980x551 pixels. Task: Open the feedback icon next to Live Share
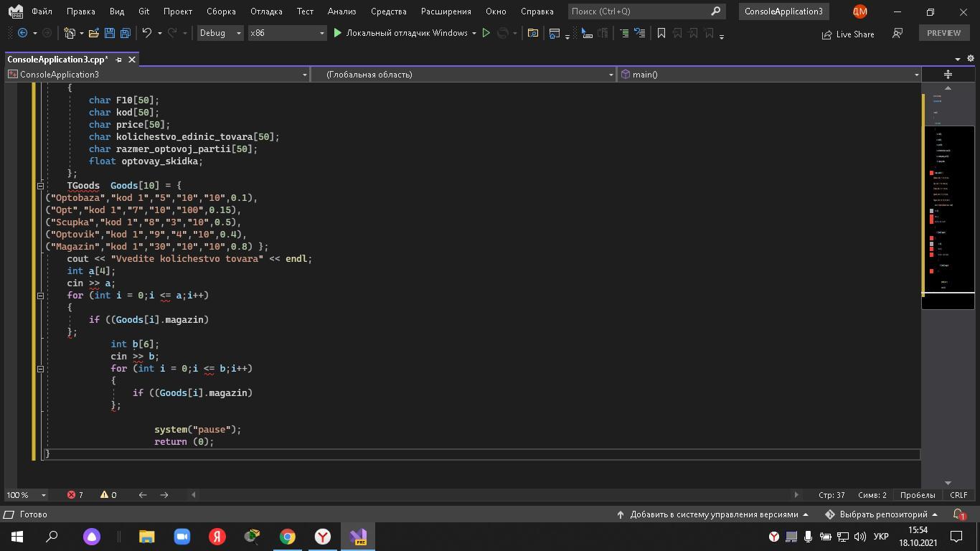[x=897, y=34]
